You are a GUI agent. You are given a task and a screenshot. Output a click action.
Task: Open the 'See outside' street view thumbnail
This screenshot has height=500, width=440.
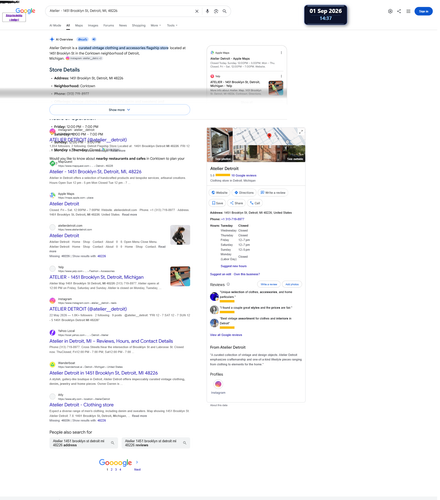click(269, 154)
